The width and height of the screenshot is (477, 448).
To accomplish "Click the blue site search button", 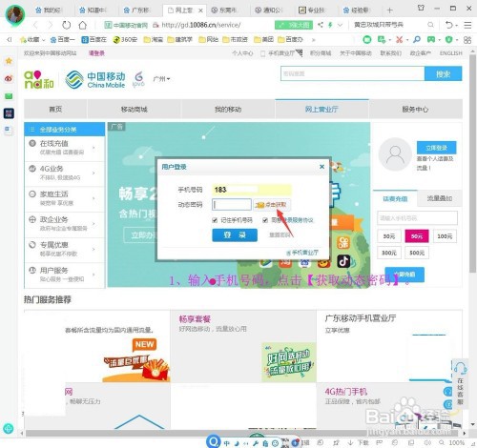I will 443,73.
